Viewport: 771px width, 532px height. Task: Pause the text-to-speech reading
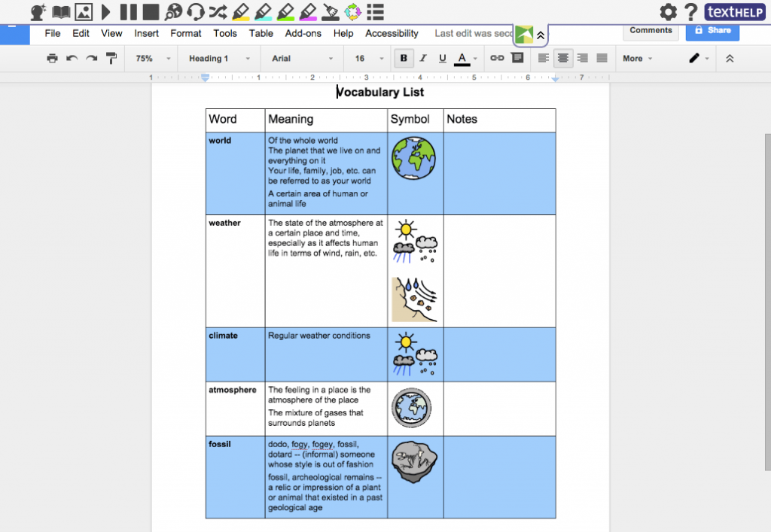pos(128,12)
